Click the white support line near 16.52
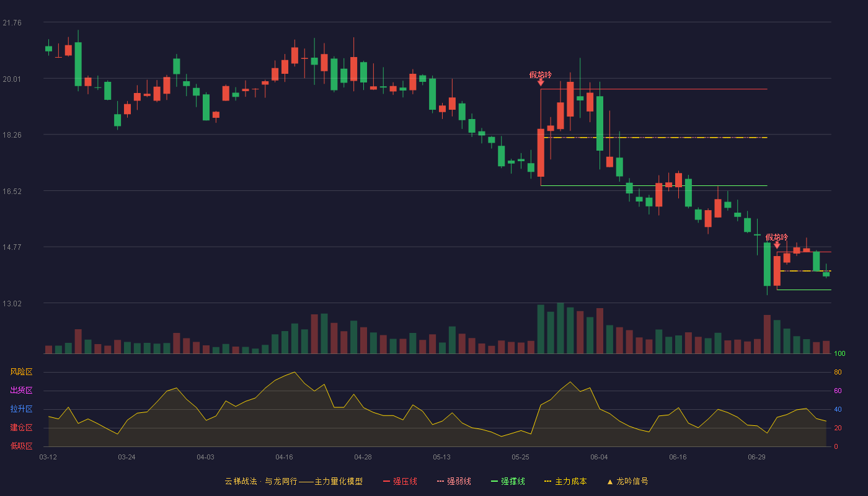The height and width of the screenshot is (496, 868). (654, 185)
